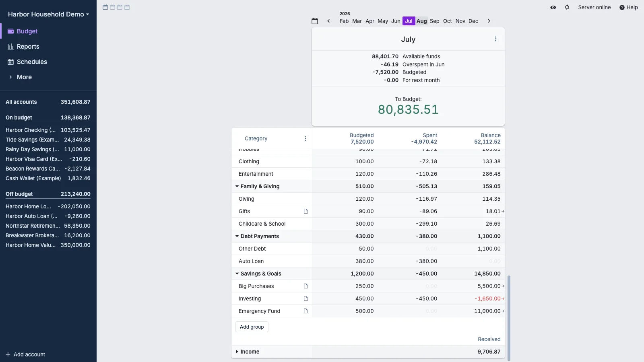This screenshot has height=362, width=644.
Task: Open note icon on Emergency Fund row
Action: pyautogui.click(x=306, y=311)
